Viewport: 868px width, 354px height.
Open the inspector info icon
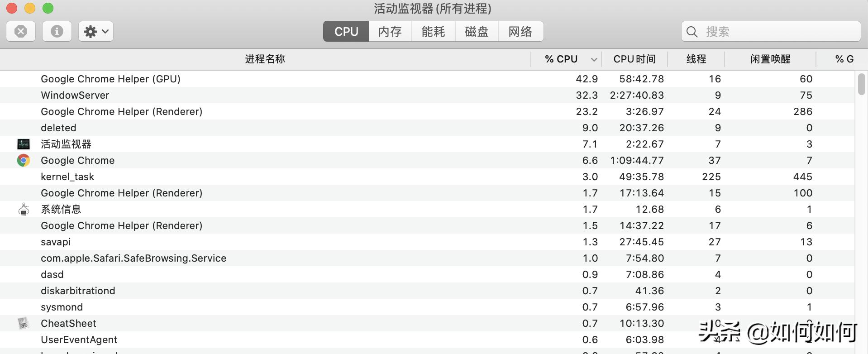pos(57,31)
